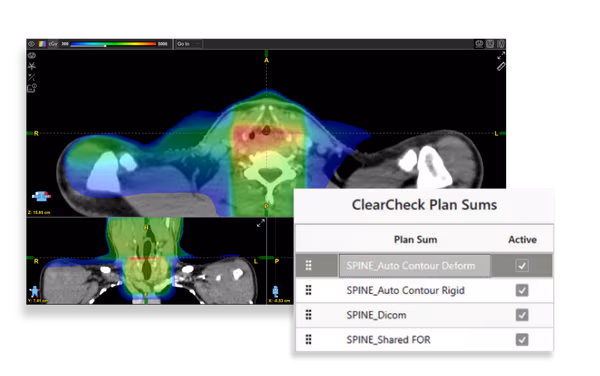Select the third layout icon in top-right toolbar
The image size is (600, 376).
[x=501, y=44]
